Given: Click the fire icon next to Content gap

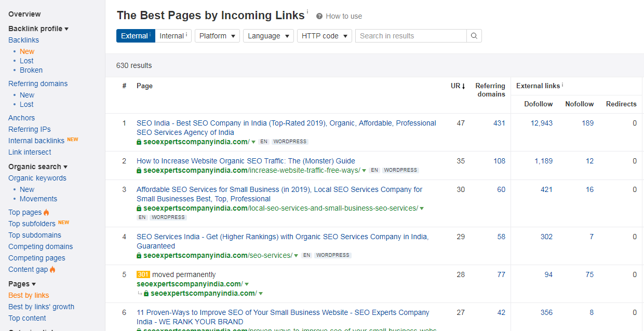Looking at the screenshot, I should (x=52, y=269).
